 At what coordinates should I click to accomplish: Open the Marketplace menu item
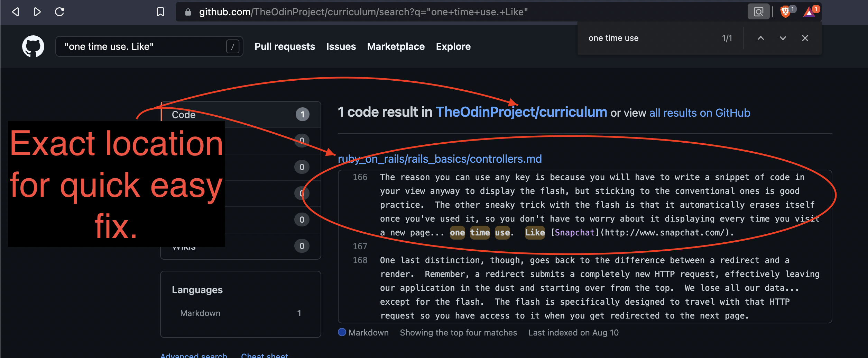tap(396, 46)
